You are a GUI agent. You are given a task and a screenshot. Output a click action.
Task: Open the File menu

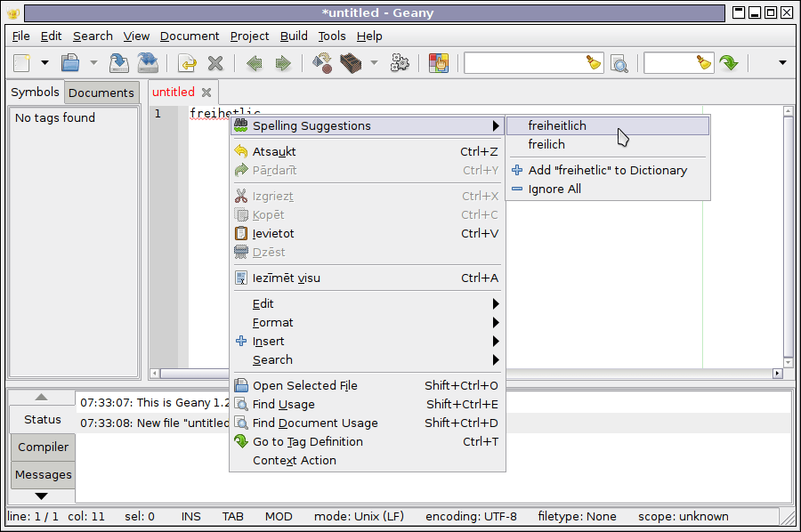pyautogui.click(x=21, y=36)
